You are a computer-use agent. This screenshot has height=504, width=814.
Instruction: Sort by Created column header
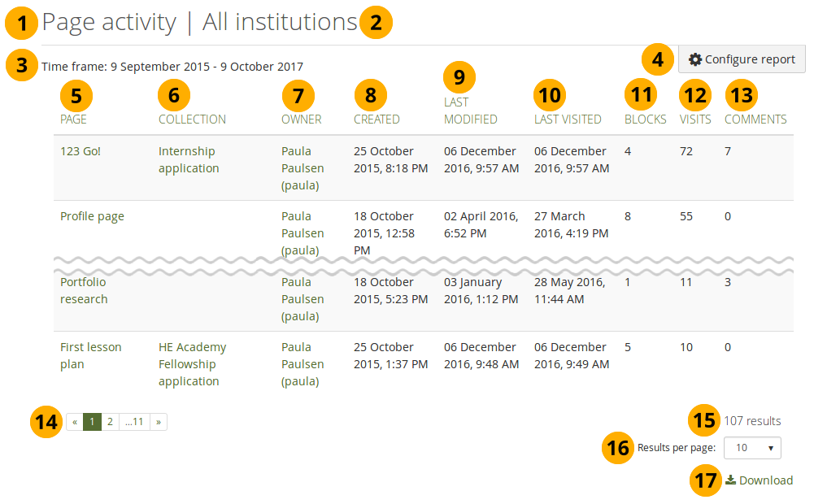coord(377,119)
